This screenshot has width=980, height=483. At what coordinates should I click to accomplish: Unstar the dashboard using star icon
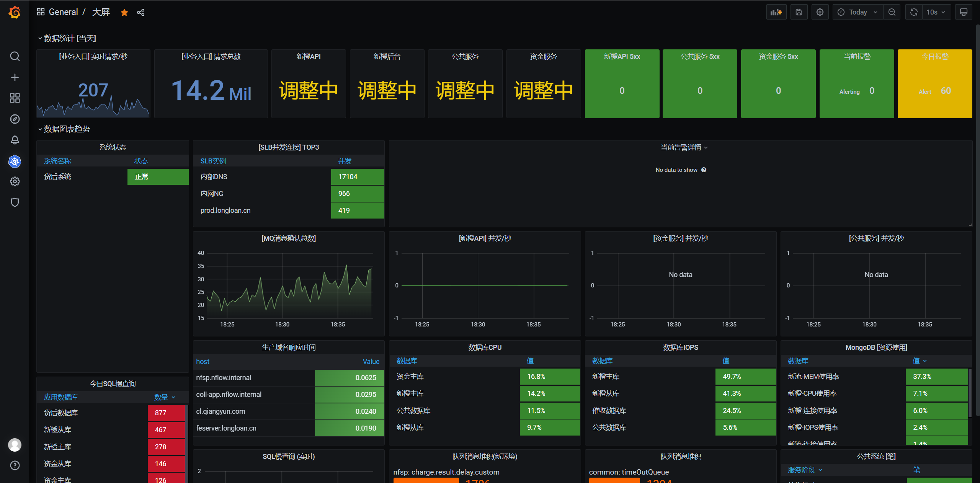click(x=124, y=13)
